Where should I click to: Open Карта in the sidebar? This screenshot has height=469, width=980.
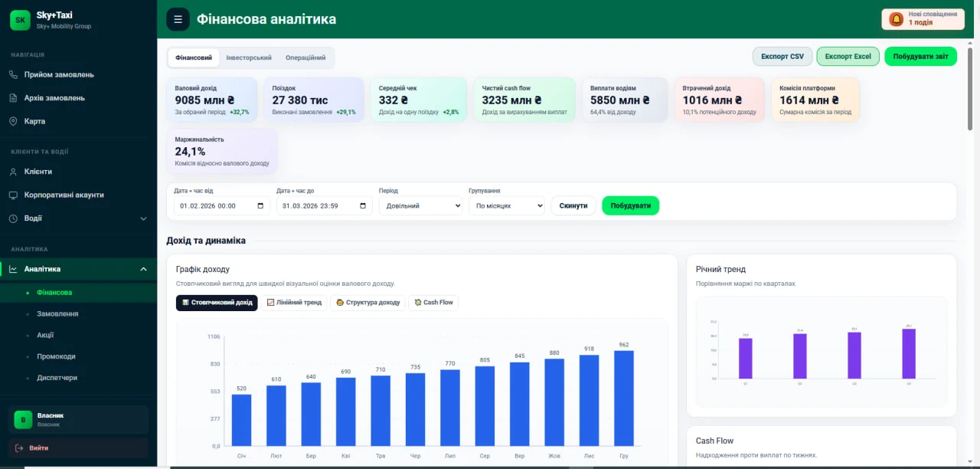[x=79, y=121]
